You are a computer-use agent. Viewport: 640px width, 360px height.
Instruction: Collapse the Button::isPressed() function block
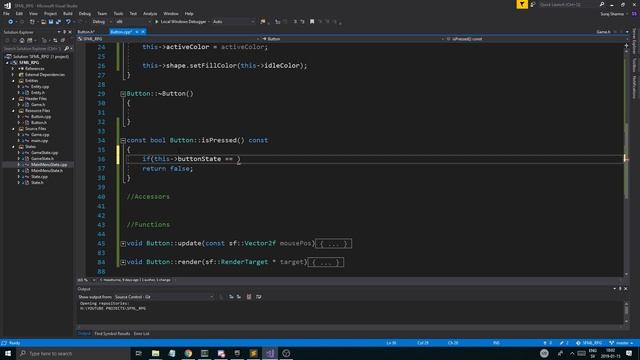point(123,140)
